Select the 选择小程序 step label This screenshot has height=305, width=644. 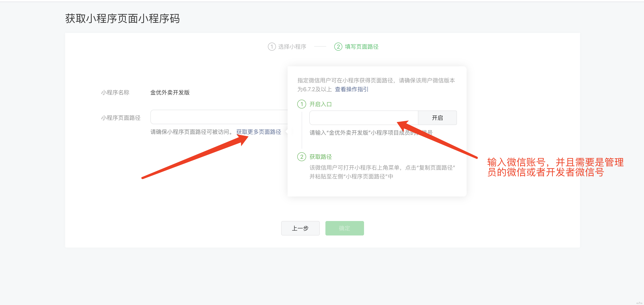(x=292, y=47)
